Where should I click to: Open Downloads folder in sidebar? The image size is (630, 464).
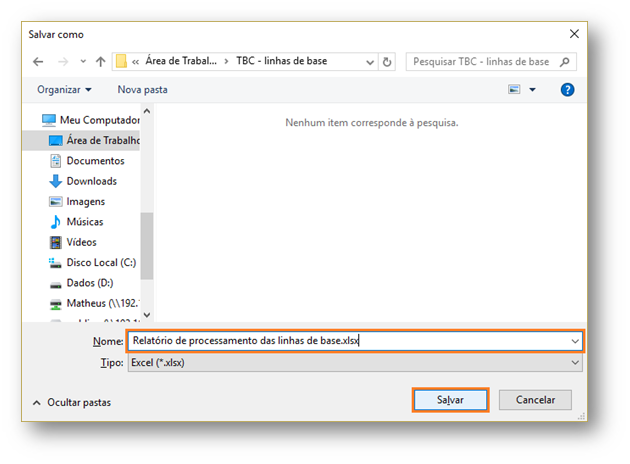[91, 181]
